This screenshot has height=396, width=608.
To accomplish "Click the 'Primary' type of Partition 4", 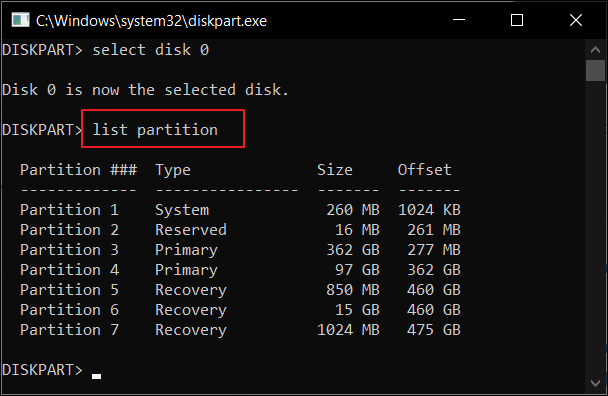I will click(x=187, y=271).
